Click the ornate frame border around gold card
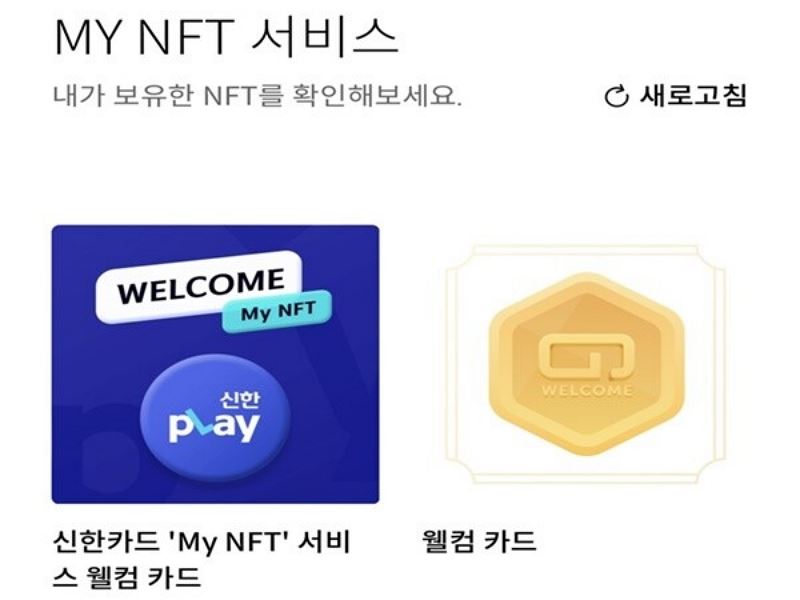This screenshot has width=800, height=600. (x=585, y=250)
